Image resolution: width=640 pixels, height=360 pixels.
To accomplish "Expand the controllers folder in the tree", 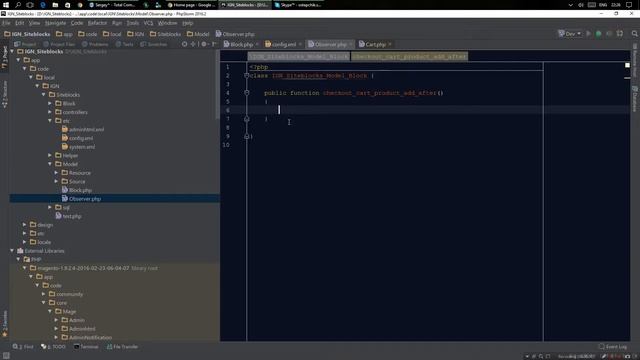I will tap(50, 112).
